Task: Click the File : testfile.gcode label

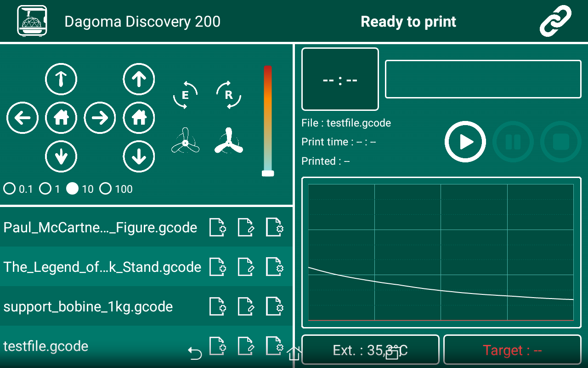Action: pyautogui.click(x=346, y=123)
